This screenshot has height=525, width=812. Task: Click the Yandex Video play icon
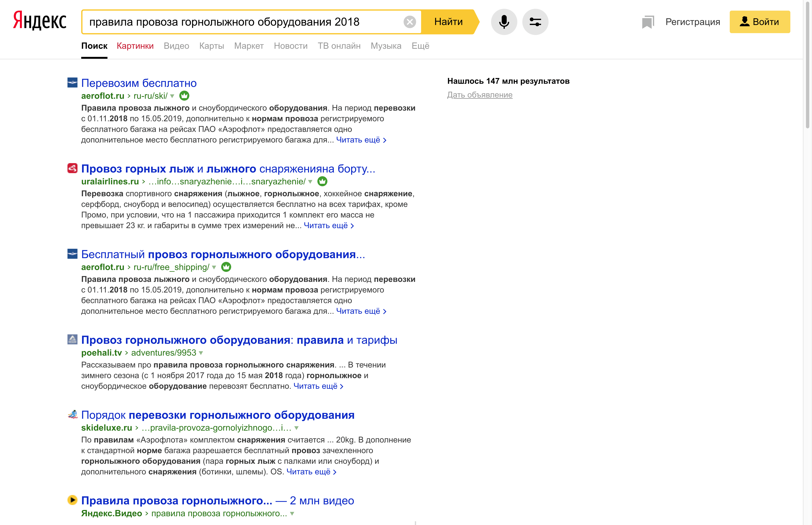coord(72,500)
